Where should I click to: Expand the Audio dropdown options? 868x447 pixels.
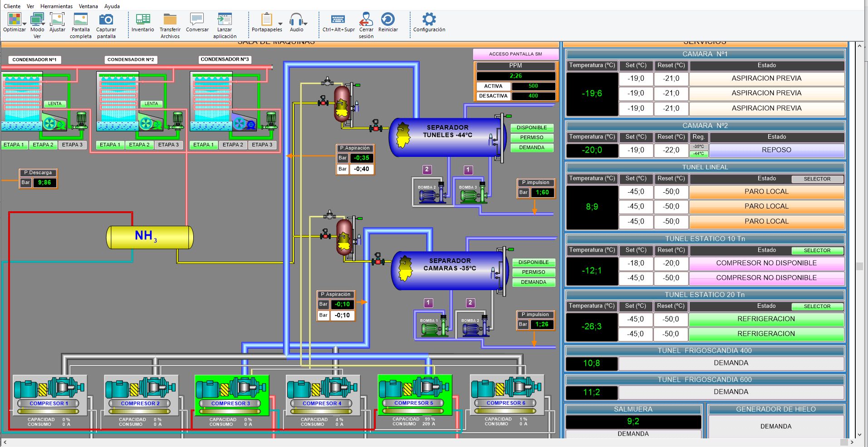pos(306,24)
